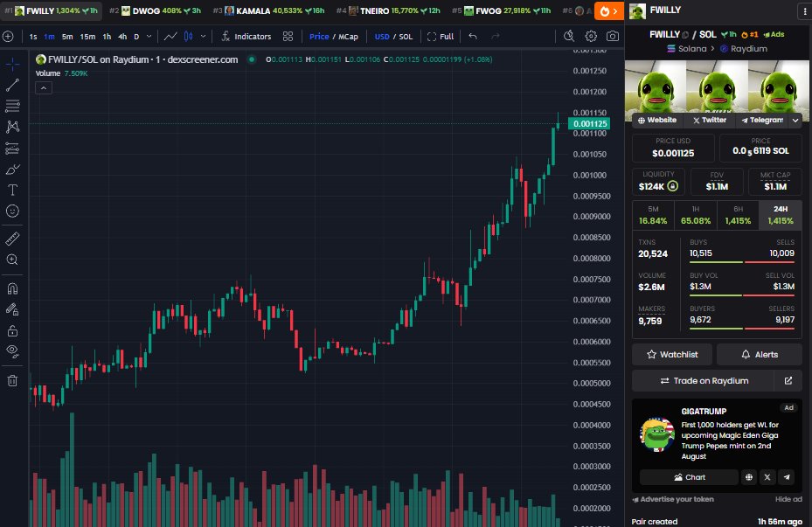
Task: Select the ruler measure tool
Action: click(12, 238)
